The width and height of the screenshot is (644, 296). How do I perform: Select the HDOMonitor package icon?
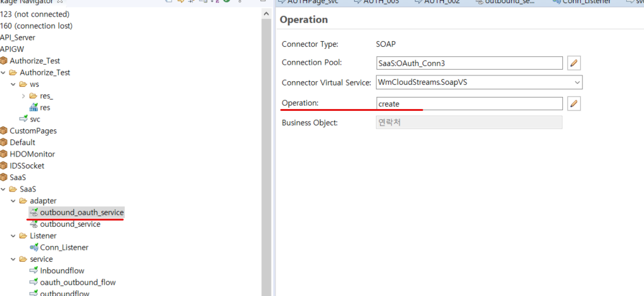(x=4, y=154)
